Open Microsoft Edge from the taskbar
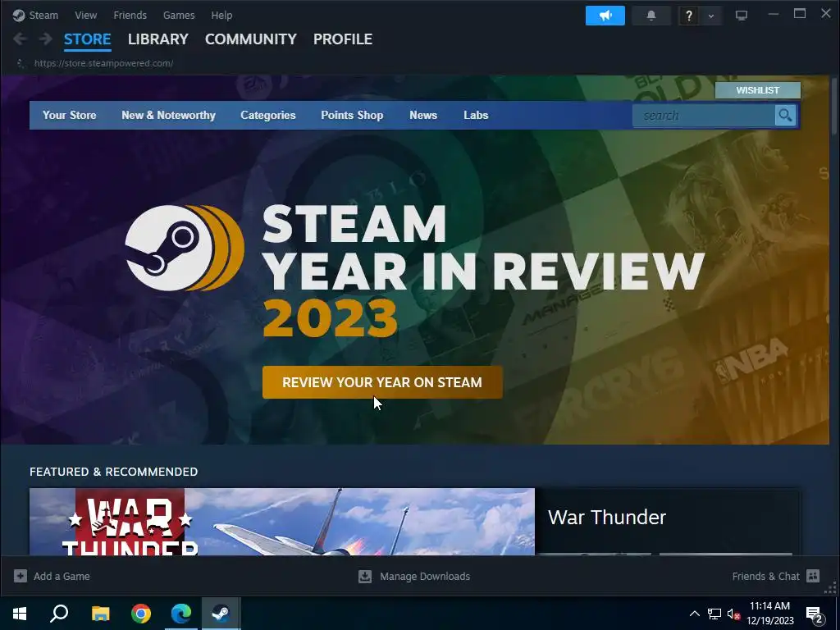 pos(181,613)
